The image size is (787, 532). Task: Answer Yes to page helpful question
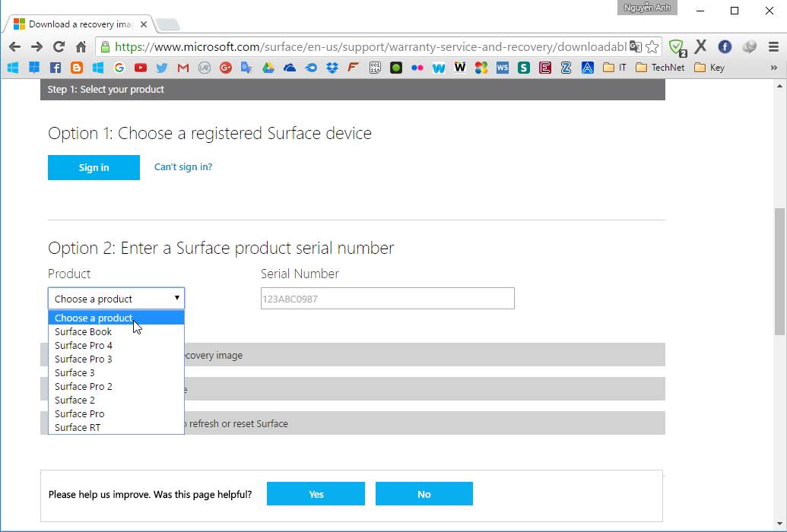tap(316, 494)
